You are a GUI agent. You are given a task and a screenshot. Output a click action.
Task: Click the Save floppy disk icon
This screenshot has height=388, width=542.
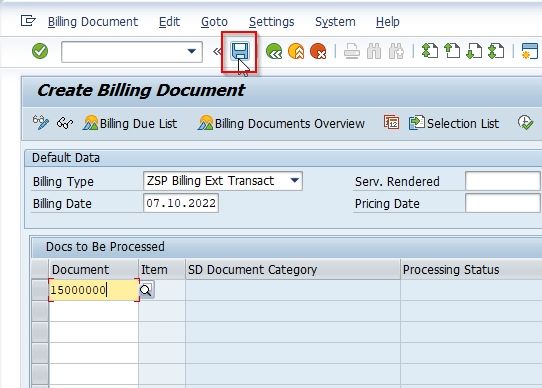[x=240, y=52]
